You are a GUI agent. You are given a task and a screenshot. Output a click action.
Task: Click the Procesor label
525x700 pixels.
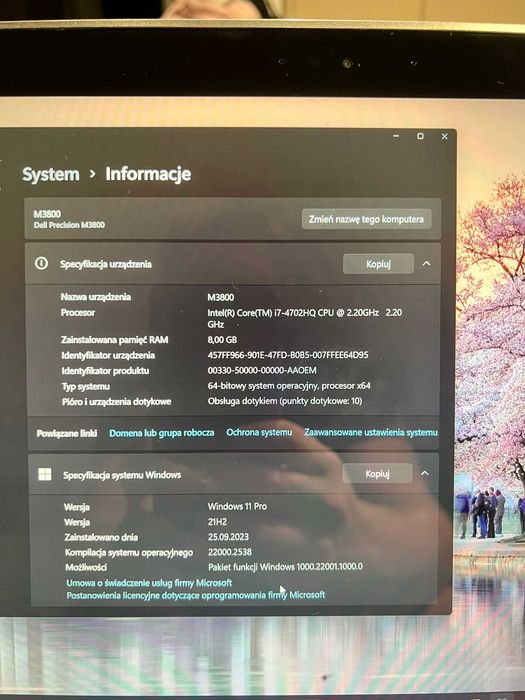tap(78, 312)
